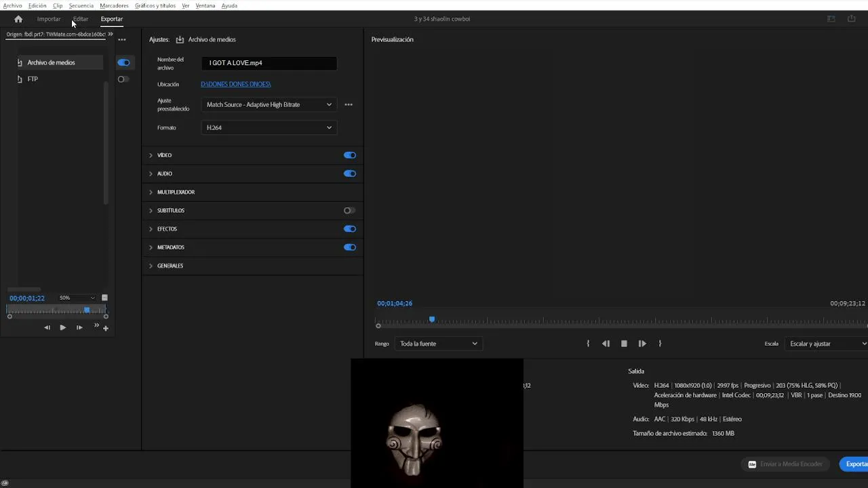Enable the FTP destination switch
This screenshot has height=488, width=868.
(123, 79)
